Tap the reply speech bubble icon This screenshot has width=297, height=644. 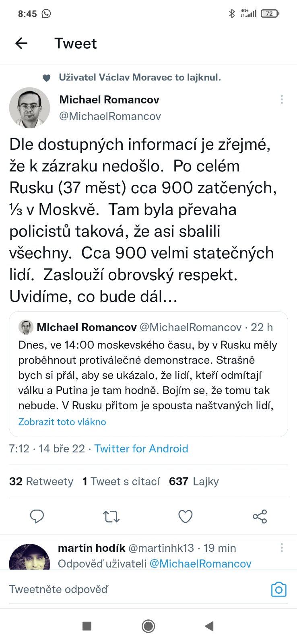(x=37, y=516)
